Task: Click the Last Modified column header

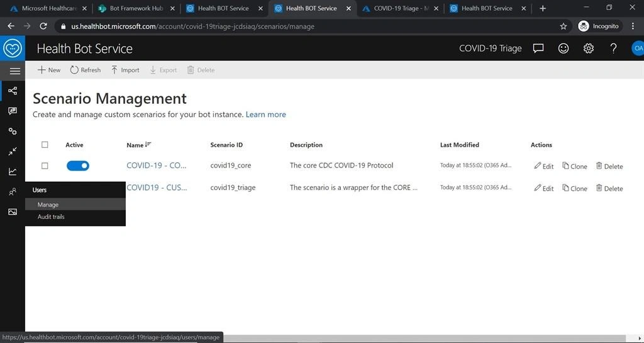Action: 460,145
